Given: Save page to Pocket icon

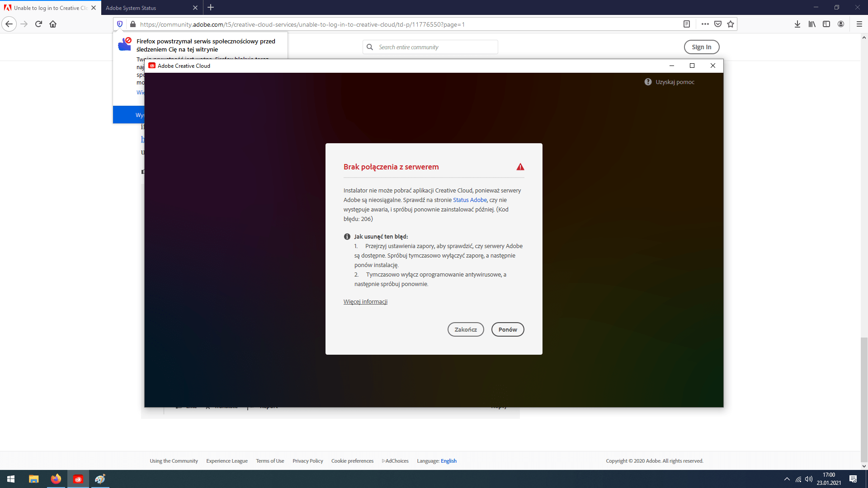Looking at the screenshot, I should point(718,24).
